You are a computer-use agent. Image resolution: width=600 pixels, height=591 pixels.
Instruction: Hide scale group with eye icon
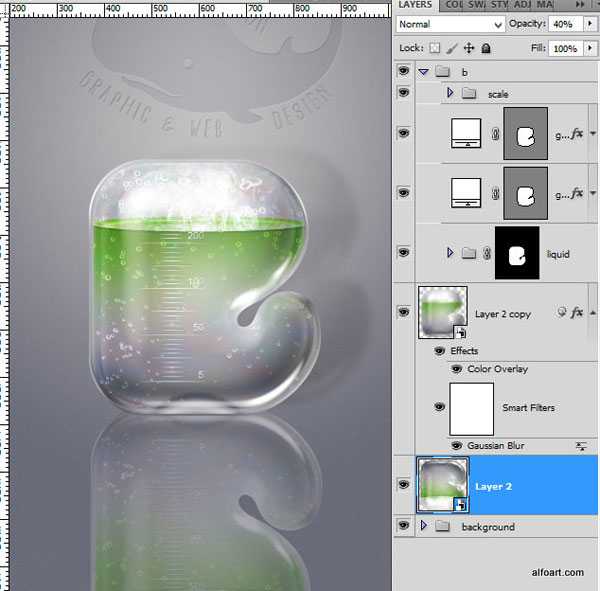403,92
